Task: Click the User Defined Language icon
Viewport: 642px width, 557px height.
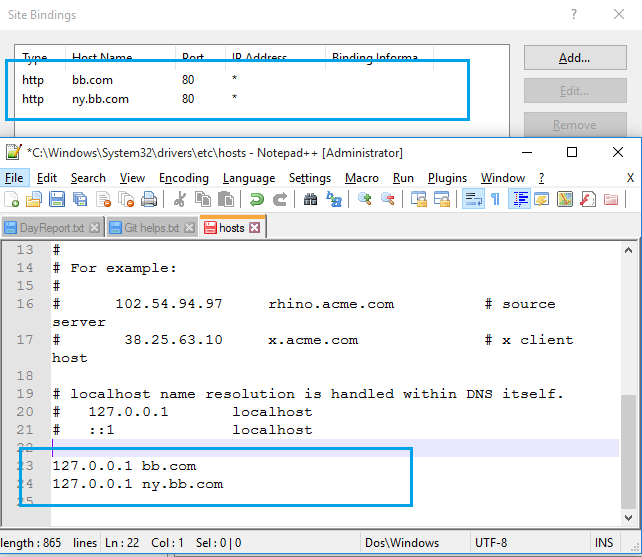Action: [542, 199]
